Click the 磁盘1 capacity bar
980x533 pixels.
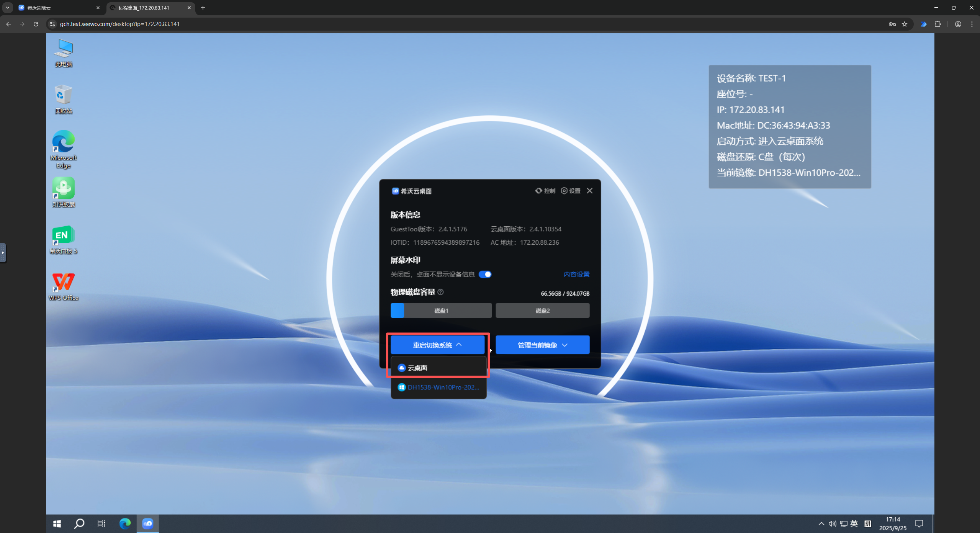[x=441, y=311]
